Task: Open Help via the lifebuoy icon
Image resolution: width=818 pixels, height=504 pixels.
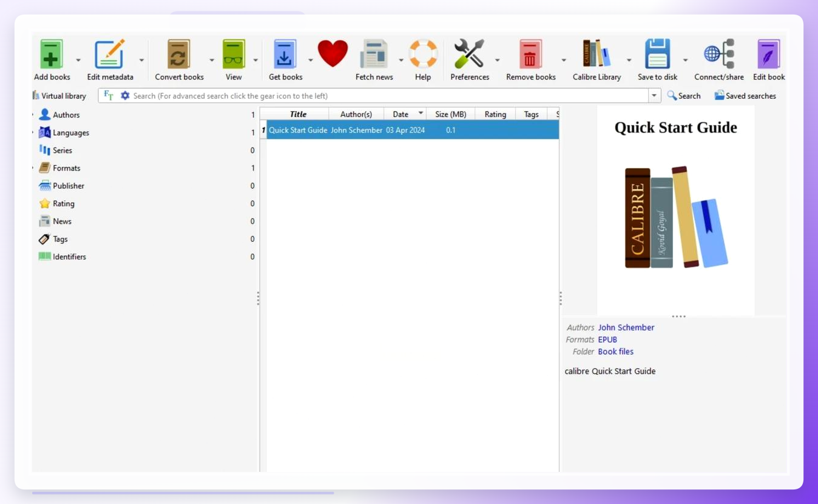Action: [423, 54]
